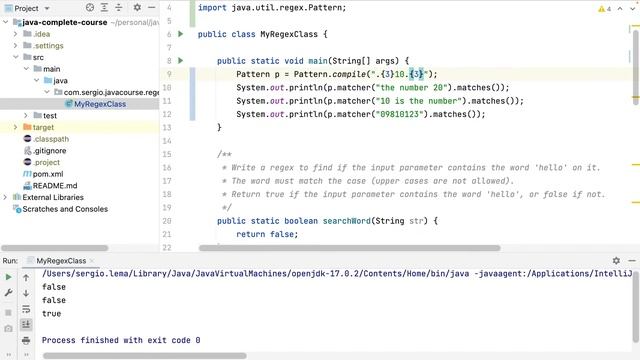Select MyRegexClass in project tree
Viewport: 640px width, 360px height.
click(x=100, y=104)
